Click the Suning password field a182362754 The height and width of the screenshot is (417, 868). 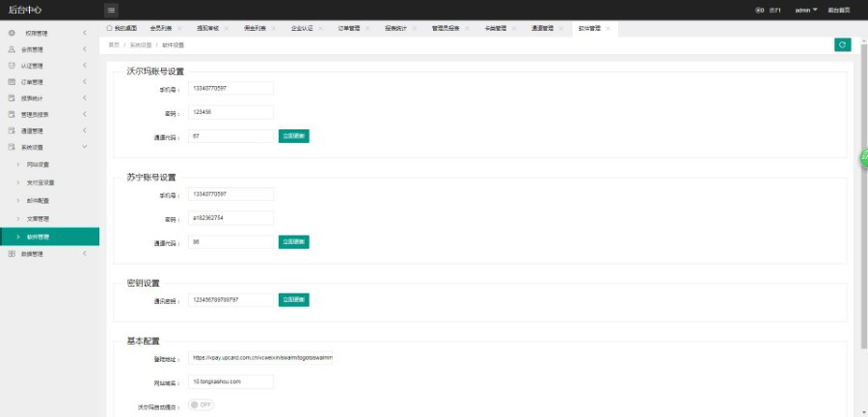click(231, 218)
